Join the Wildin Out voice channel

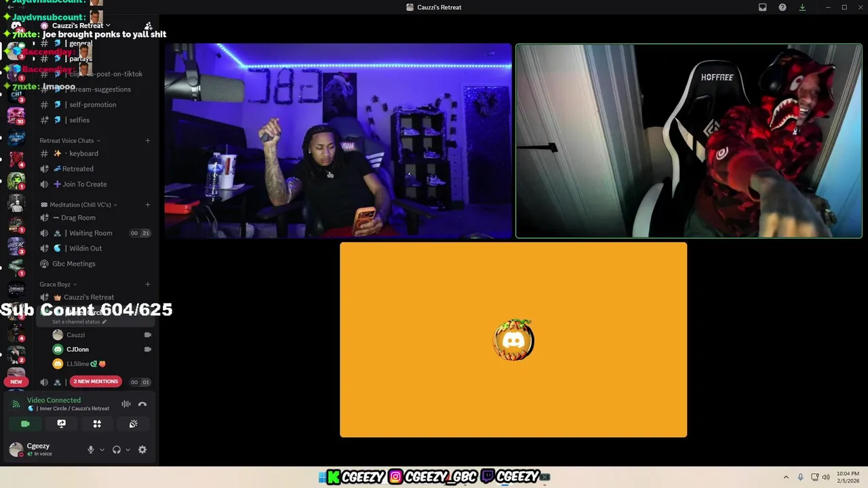pos(95,248)
